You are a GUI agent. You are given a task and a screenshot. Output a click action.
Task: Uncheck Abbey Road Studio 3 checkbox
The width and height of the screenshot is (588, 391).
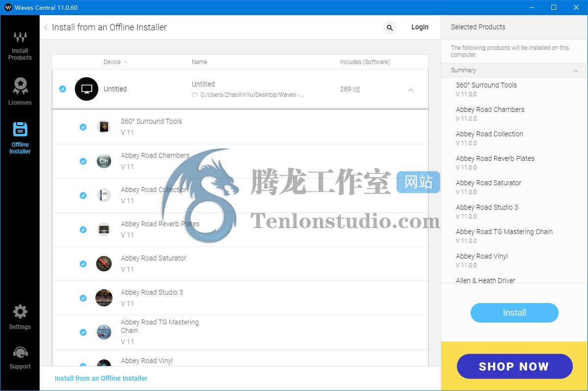click(83, 298)
